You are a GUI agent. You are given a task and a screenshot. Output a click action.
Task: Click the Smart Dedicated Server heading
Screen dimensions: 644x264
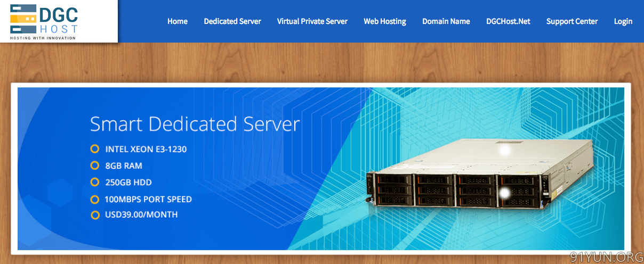[195, 124]
